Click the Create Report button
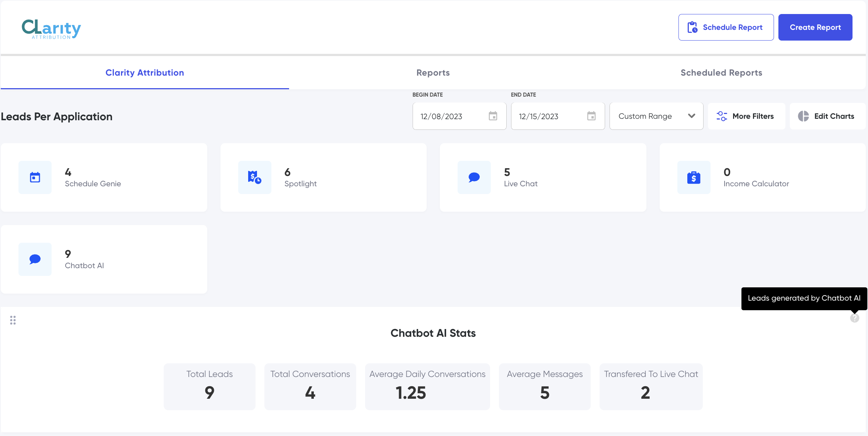The image size is (868, 436). point(815,27)
